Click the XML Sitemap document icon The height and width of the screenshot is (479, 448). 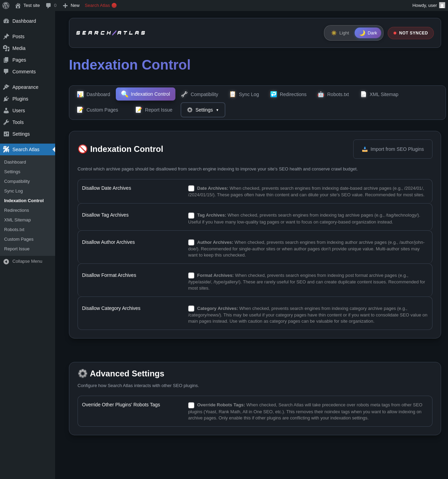pos(364,94)
